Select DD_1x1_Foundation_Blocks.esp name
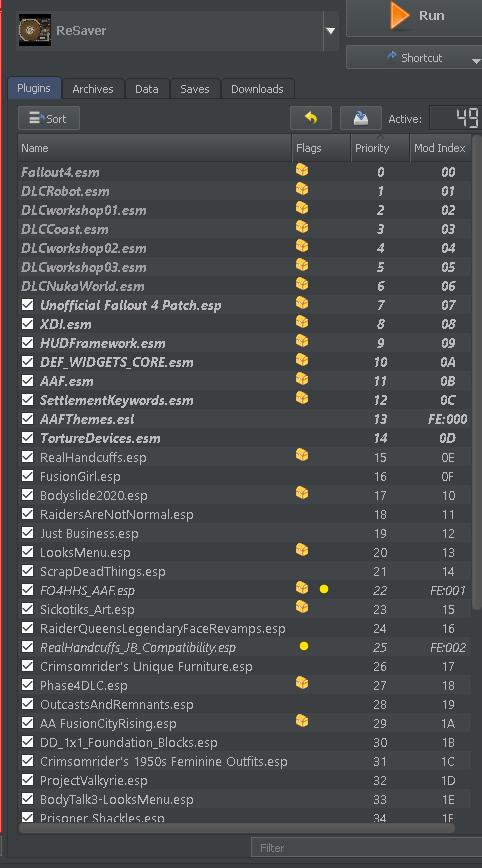This screenshot has height=868, width=482. [128, 742]
